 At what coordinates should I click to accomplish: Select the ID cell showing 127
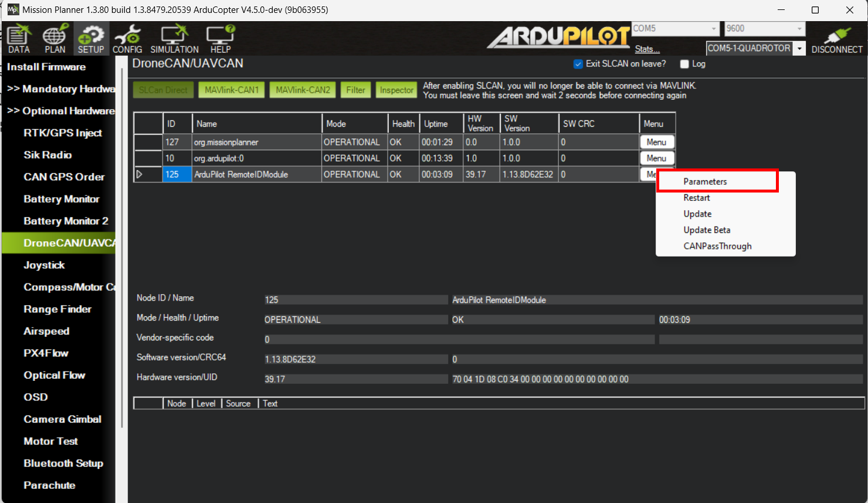pos(177,142)
